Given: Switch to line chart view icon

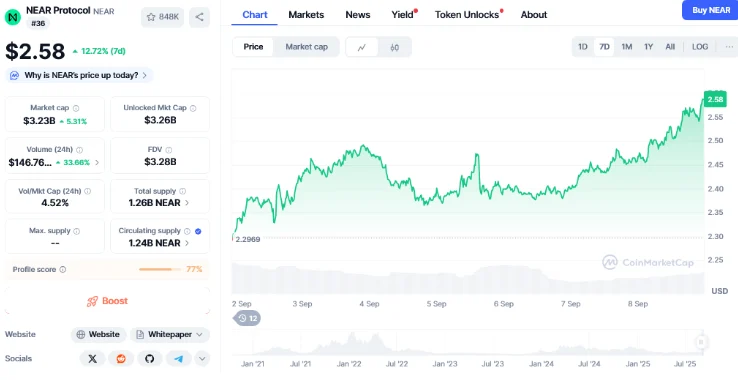Looking at the screenshot, I should 362,47.
